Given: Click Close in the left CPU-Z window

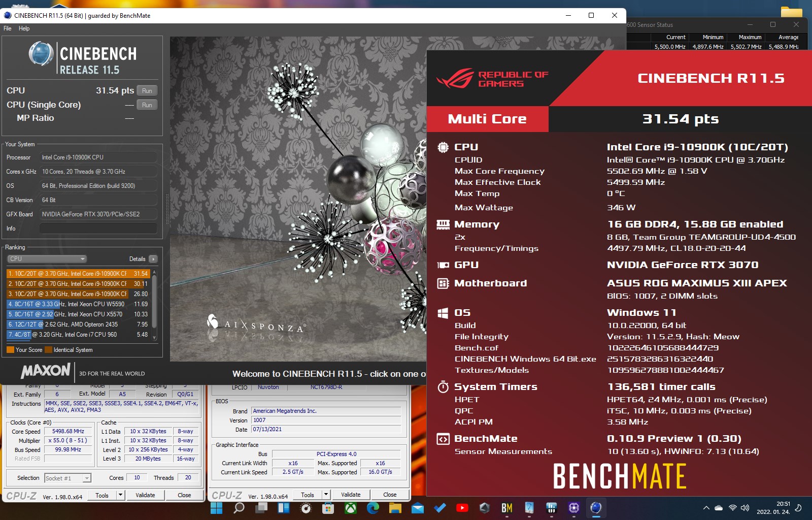Looking at the screenshot, I should click(x=184, y=495).
